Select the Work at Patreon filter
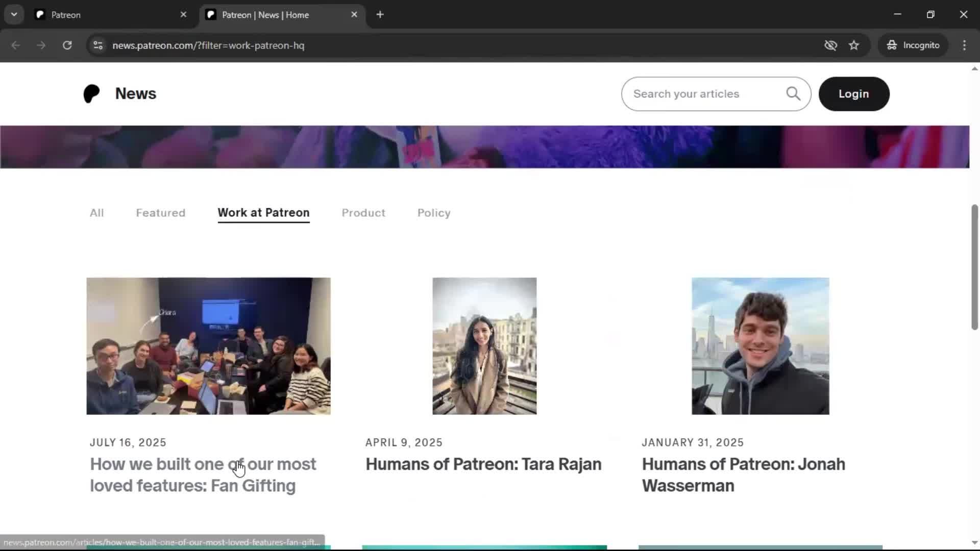Viewport: 980px width, 551px height. click(x=263, y=213)
